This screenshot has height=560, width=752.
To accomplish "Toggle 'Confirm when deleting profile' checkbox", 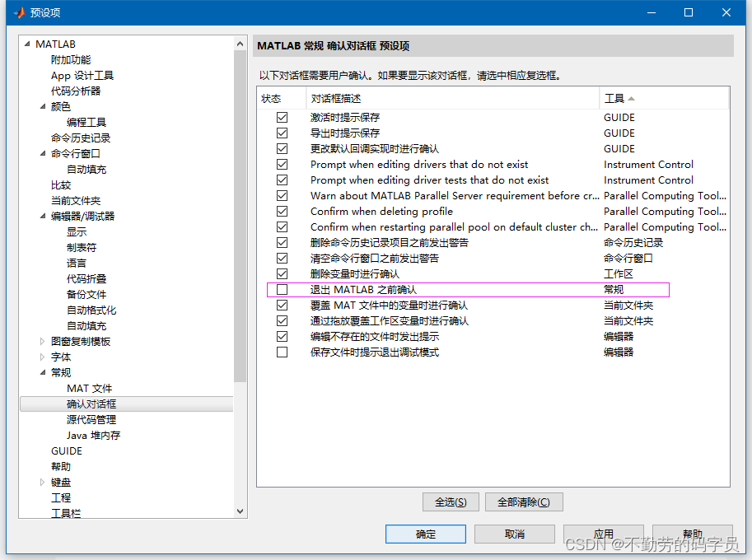I will tap(282, 212).
